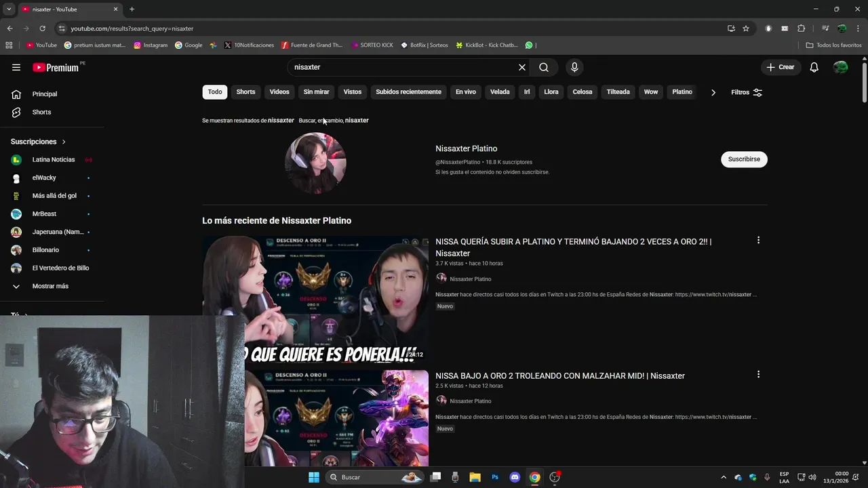
Task: Open Billonario subscription
Action: tap(45, 250)
